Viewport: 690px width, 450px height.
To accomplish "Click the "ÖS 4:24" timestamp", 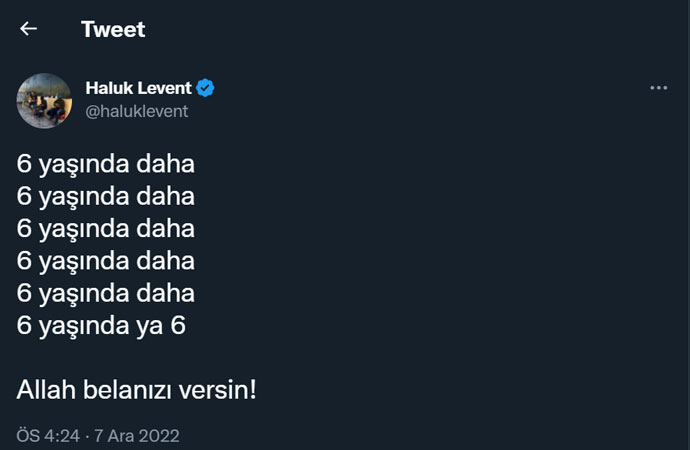I will coord(46,437).
